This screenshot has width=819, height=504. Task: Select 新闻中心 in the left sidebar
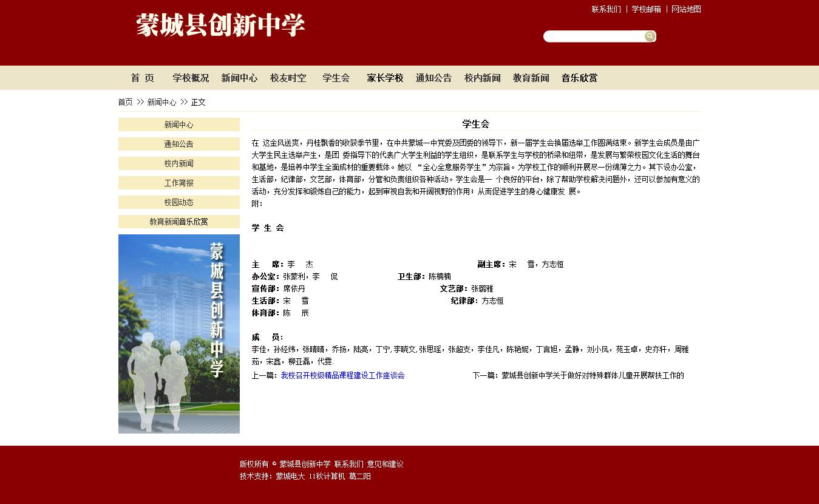pyautogui.click(x=179, y=124)
